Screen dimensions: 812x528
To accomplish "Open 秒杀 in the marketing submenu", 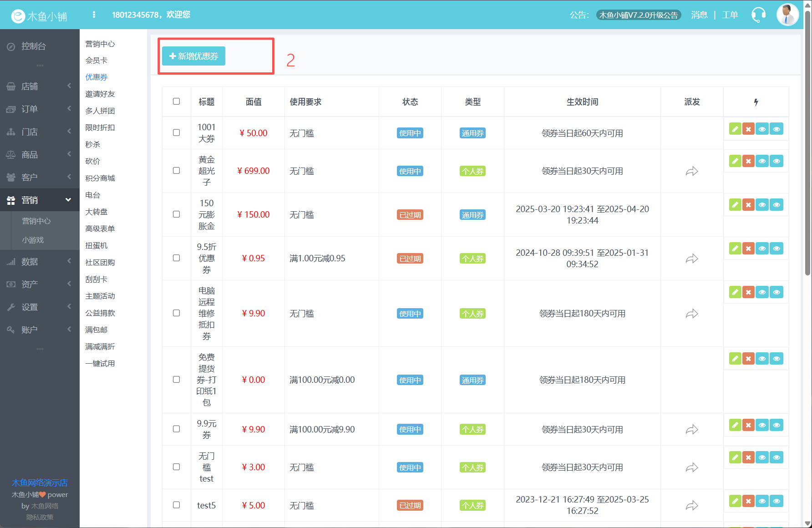I will (93, 144).
